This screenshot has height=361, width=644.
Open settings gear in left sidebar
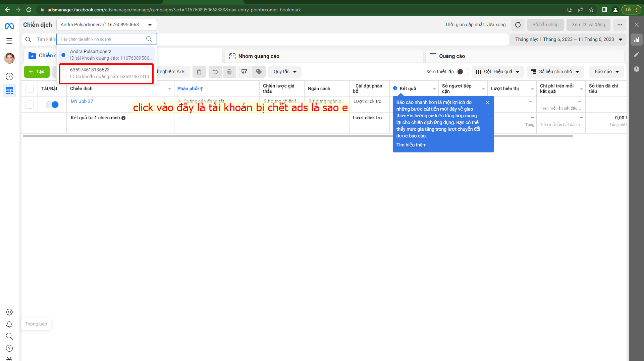(x=9, y=312)
